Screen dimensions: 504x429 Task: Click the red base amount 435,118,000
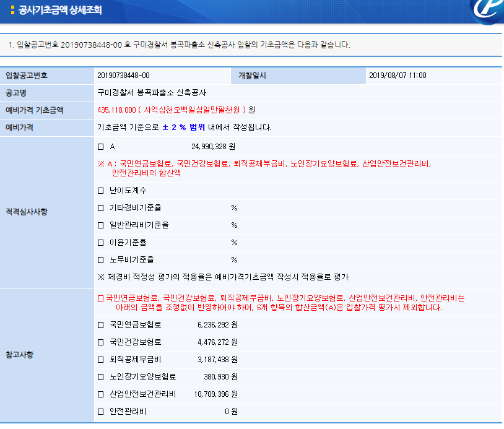coord(116,110)
